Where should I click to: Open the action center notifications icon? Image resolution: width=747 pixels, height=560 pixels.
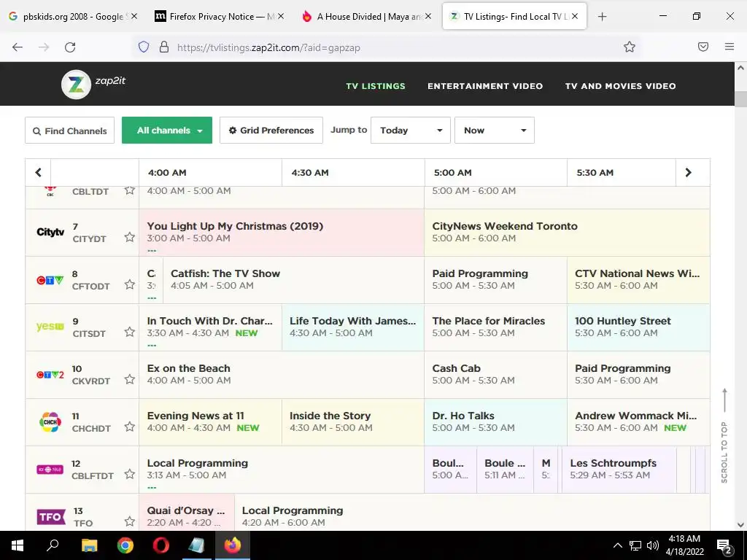coord(724,546)
